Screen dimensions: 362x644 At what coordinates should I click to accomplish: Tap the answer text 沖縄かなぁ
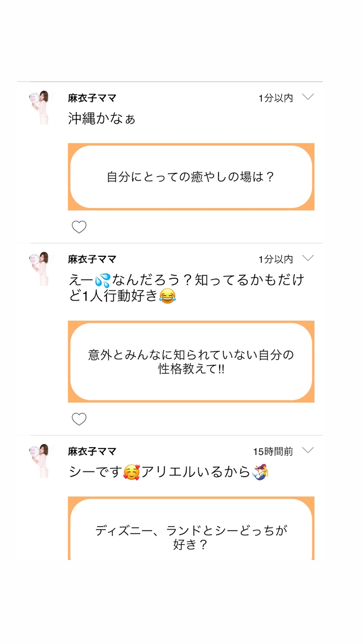coord(102,119)
